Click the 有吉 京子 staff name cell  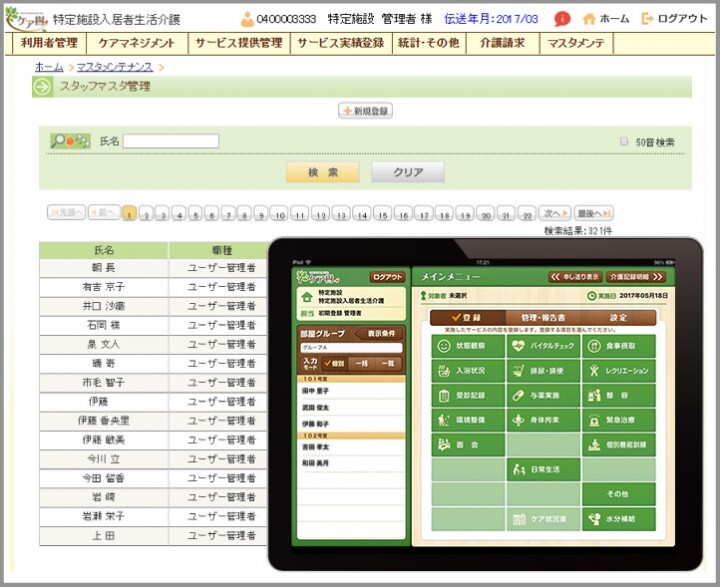point(104,287)
